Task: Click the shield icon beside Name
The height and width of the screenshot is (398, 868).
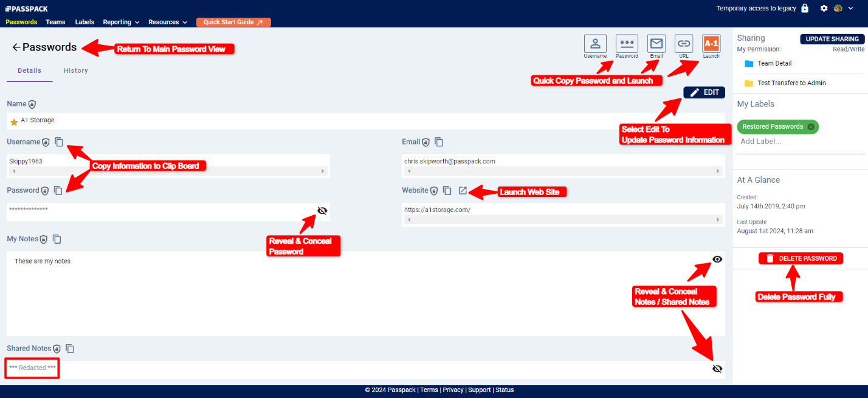Action: click(x=32, y=105)
